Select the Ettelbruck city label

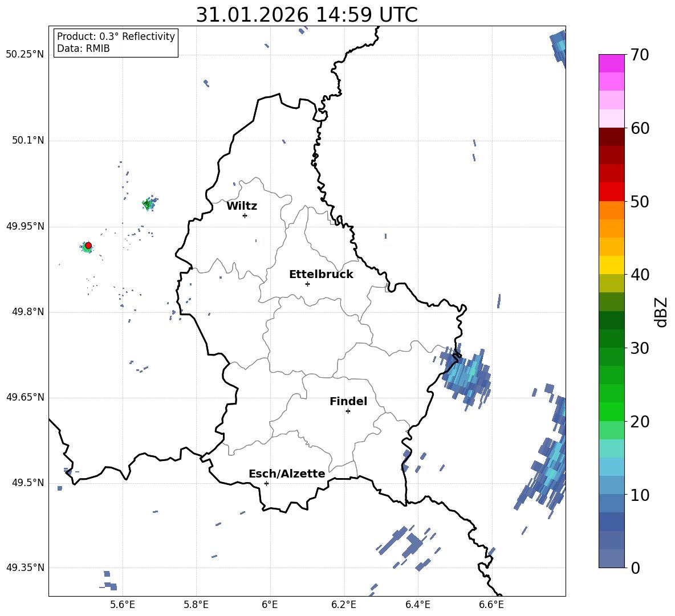(321, 275)
